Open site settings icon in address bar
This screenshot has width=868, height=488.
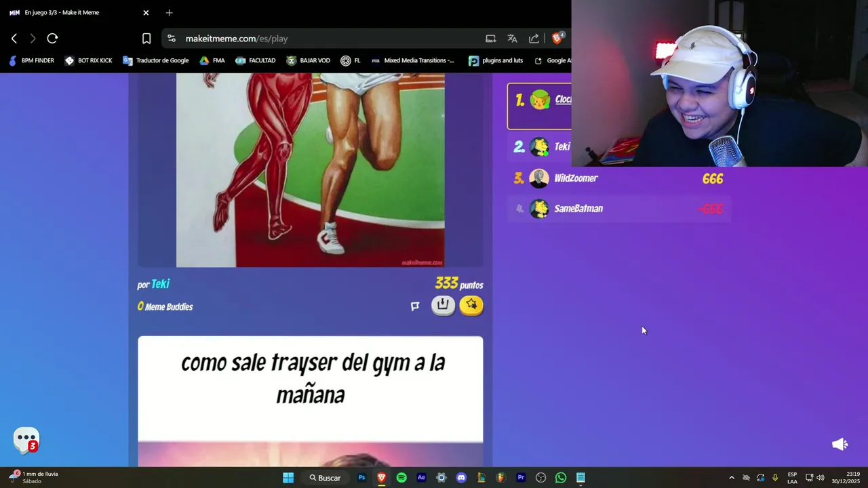[x=172, y=39]
